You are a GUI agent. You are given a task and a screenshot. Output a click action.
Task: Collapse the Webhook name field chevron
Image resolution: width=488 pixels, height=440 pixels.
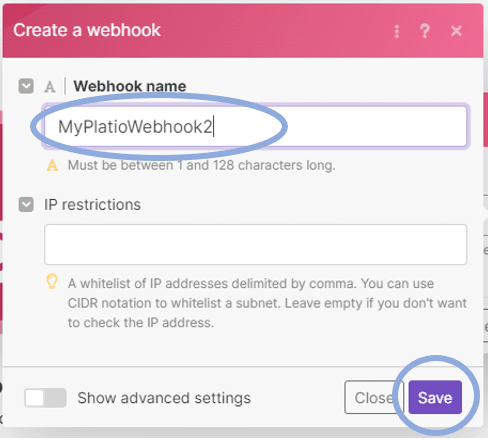tap(26, 86)
